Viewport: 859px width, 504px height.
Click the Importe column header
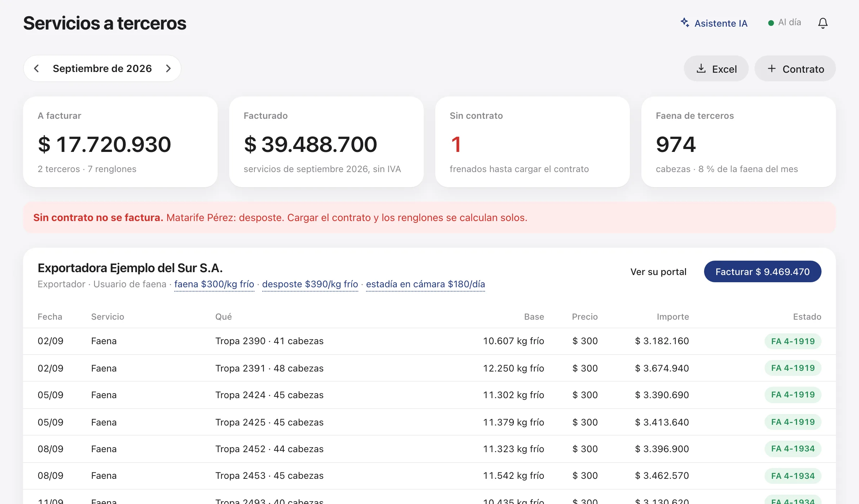pos(673,316)
